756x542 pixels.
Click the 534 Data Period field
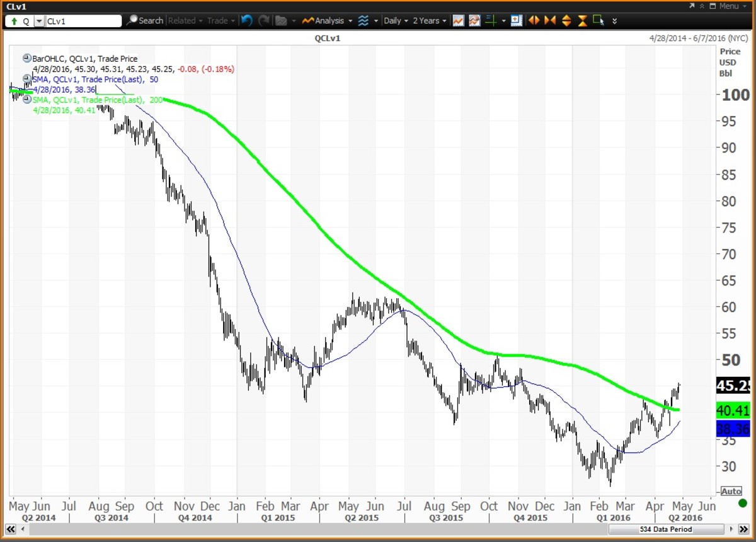click(665, 529)
